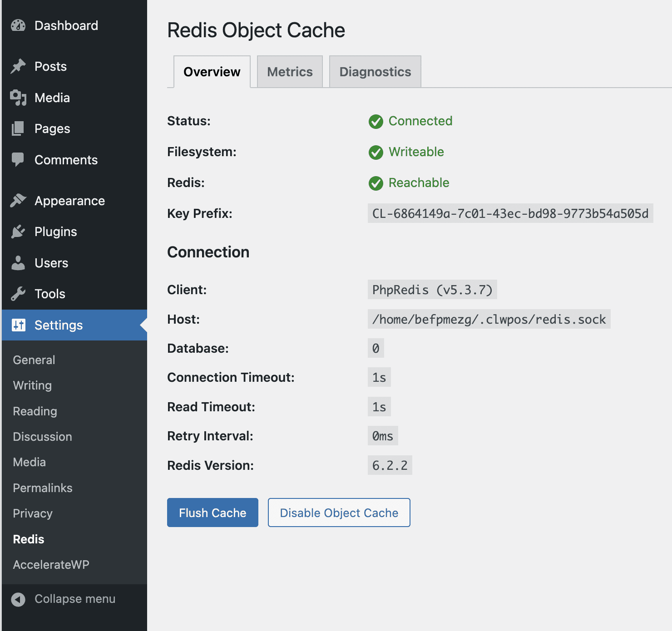Switch to the Diagnostics tab
This screenshot has width=672, height=631.
tap(375, 72)
